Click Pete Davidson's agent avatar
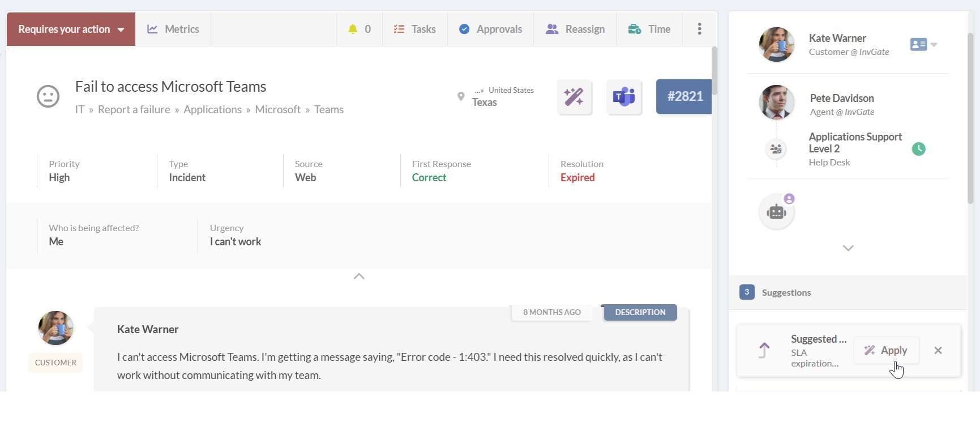This screenshot has width=980, height=443. tap(776, 103)
